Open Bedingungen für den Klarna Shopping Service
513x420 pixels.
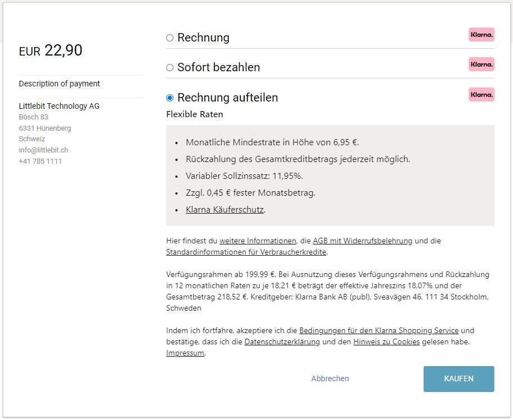coord(379,330)
